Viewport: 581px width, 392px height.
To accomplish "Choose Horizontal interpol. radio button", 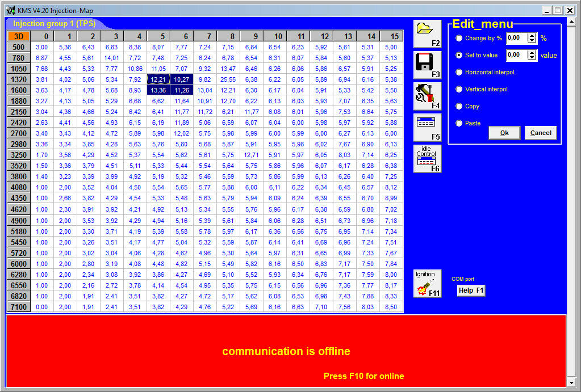I will pyautogui.click(x=459, y=72).
